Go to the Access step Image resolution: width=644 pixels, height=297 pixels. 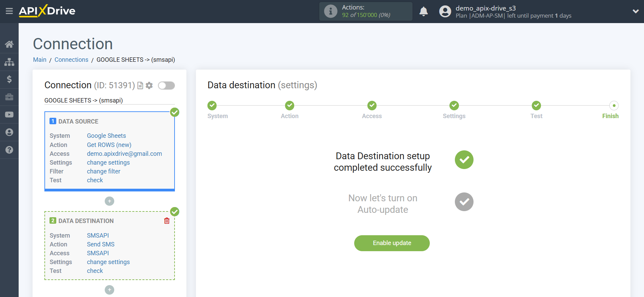[372, 106]
